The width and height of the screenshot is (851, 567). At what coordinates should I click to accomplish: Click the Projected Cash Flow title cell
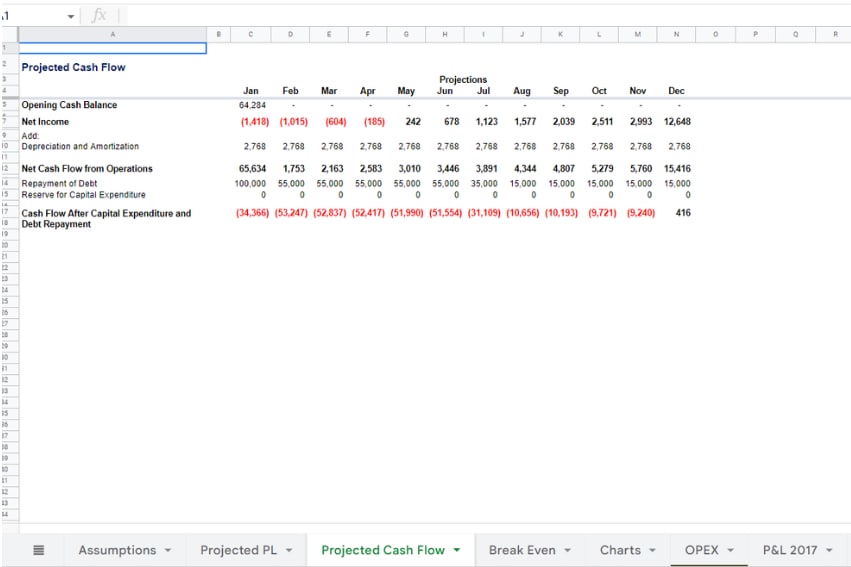click(73, 67)
